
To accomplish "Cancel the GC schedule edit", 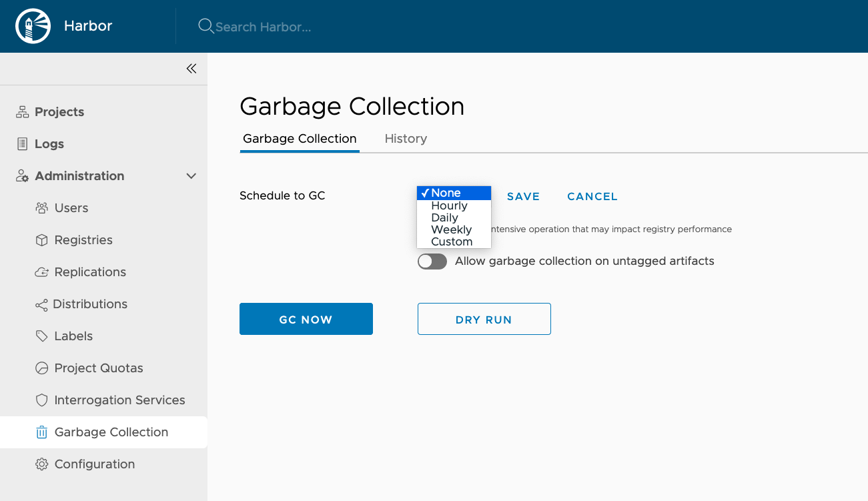I will 592,197.
